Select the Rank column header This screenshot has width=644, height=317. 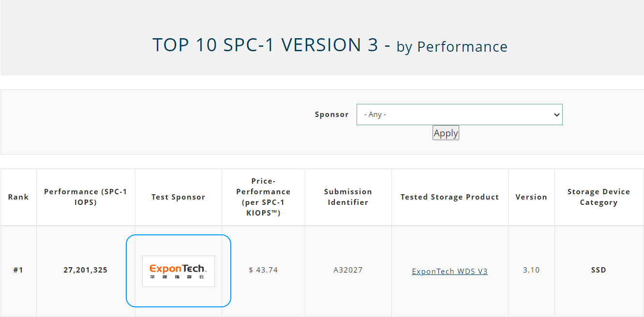tap(18, 197)
